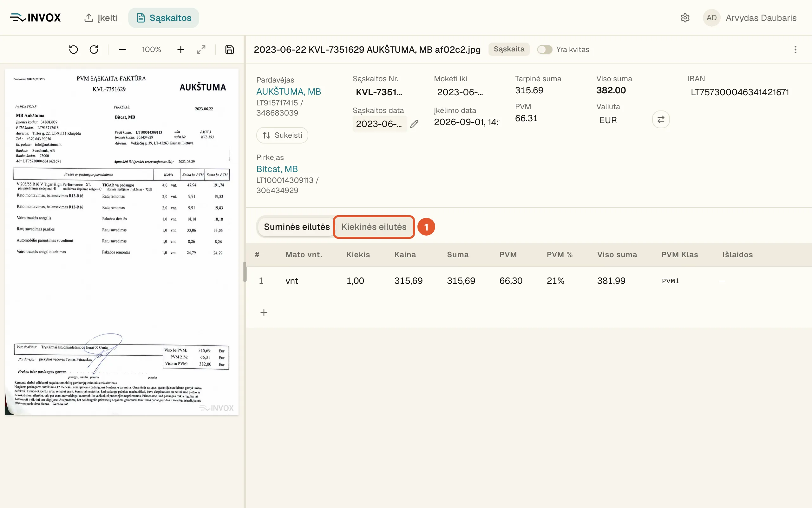Click the Viso suma 382.00 value

click(611, 90)
